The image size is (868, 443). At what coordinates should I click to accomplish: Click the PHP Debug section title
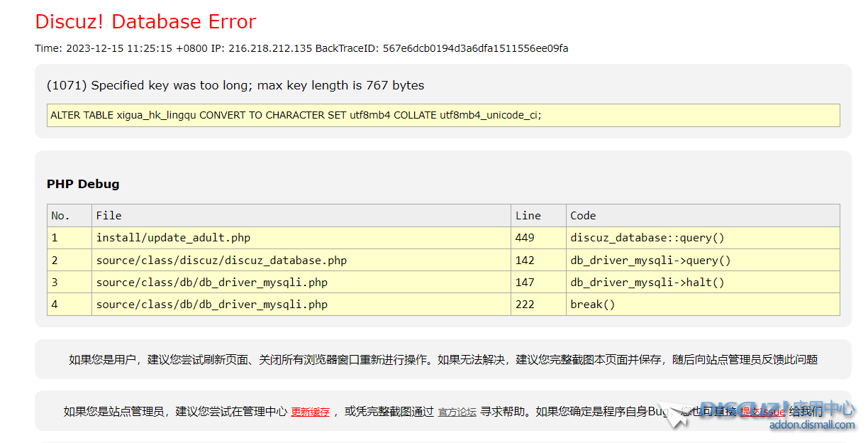click(83, 184)
